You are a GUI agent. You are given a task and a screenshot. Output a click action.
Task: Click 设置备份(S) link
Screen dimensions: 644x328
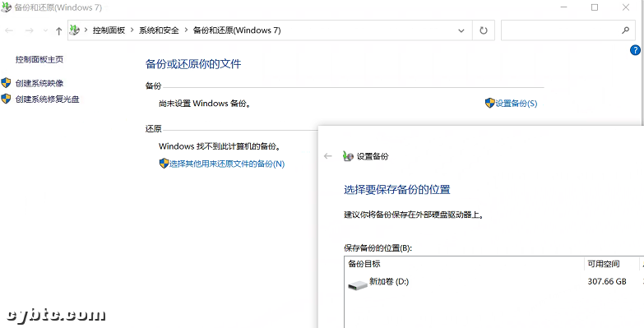click(x=517, y=104)
